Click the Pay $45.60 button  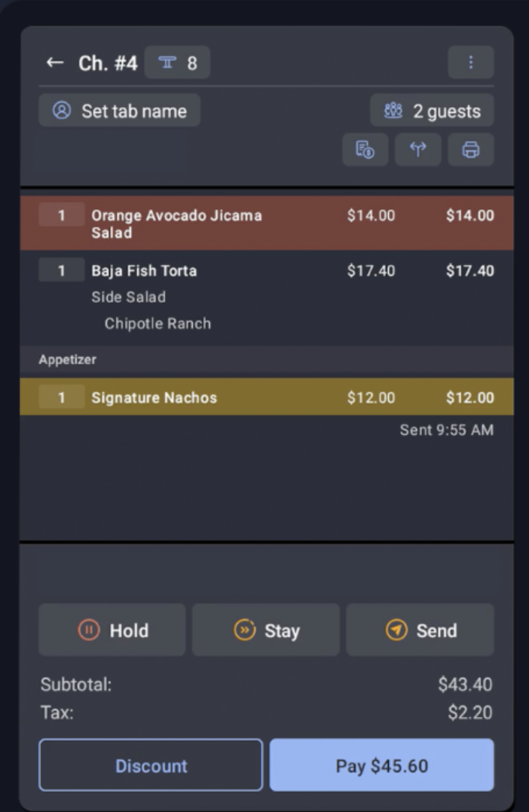381,766
